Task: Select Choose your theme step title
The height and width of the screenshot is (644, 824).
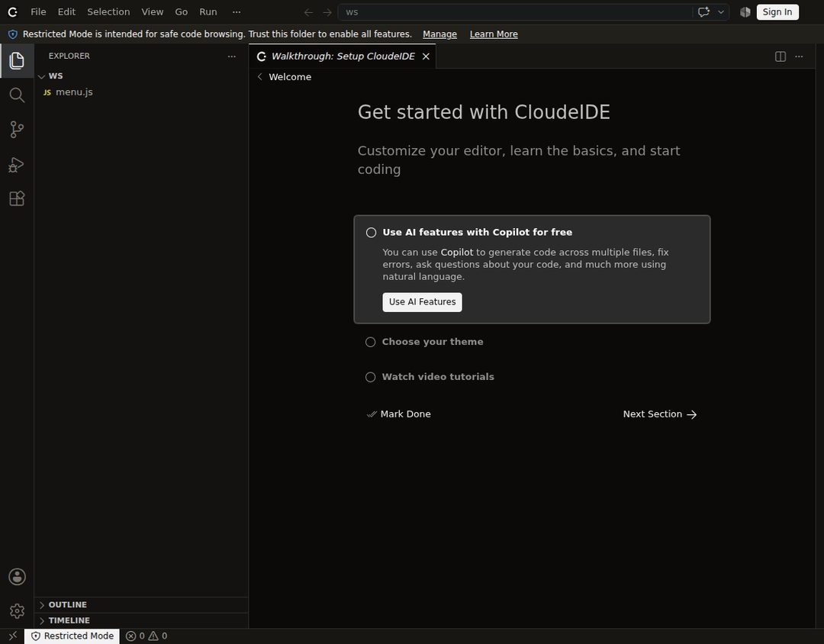Action: [433, 343]
